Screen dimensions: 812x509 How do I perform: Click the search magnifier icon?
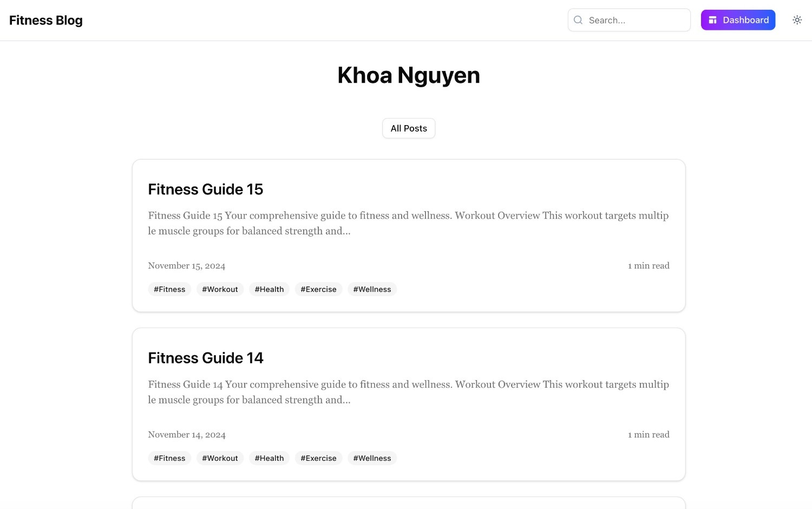click(x=578, y=20)
